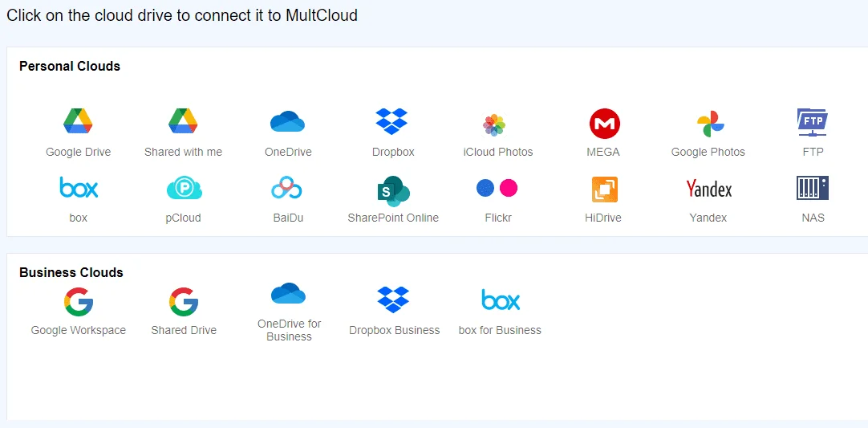Viewport: 868px width, 428px height.
Task: Click the Personal Clouds section heading
Action: 70,66
